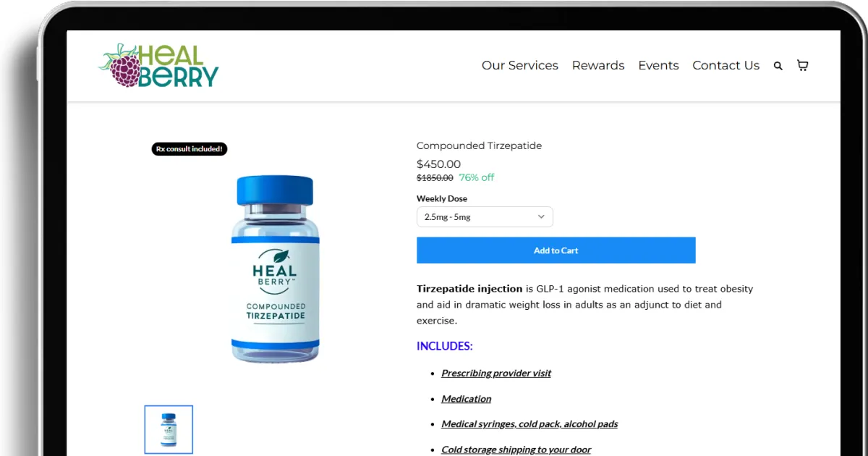Click the Compounded Tirzepatide product title
This screenshot has height=456, width=868.
click(479, 145)
